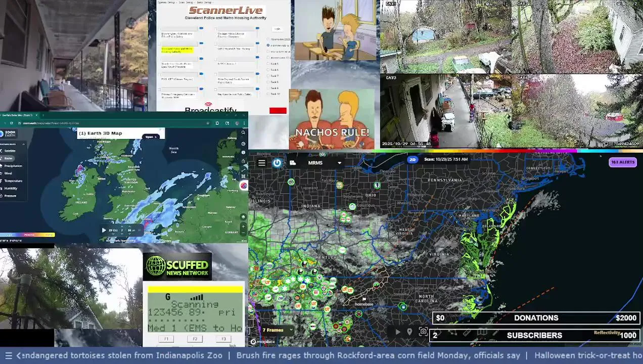Click the 163 ALERTS button
Viewport: 643px width, 364px height.
coord(622,162)
